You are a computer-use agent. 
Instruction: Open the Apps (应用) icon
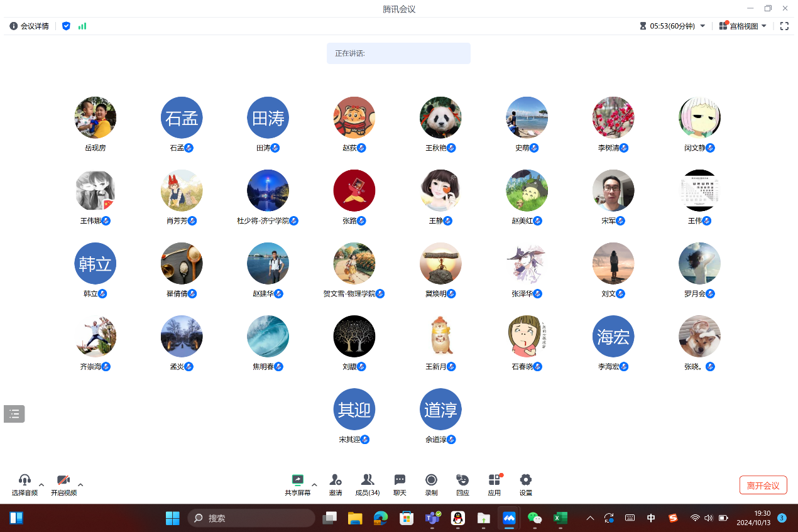(x=495, y=484)
